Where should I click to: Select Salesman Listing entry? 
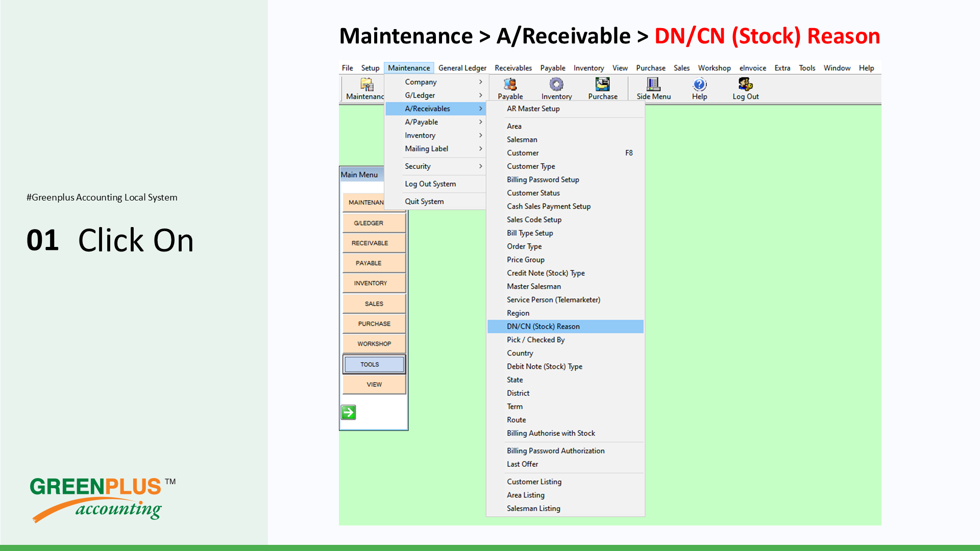click(566, 509)
